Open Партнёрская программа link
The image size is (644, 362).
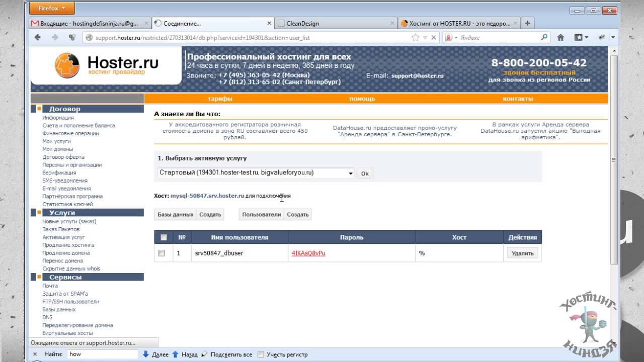coord(72,197)
